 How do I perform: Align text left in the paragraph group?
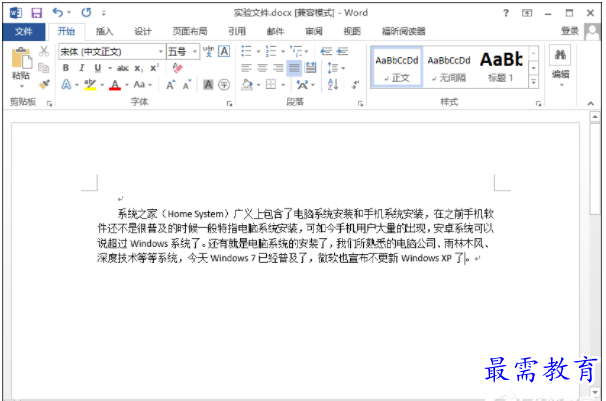click(246, 68)
